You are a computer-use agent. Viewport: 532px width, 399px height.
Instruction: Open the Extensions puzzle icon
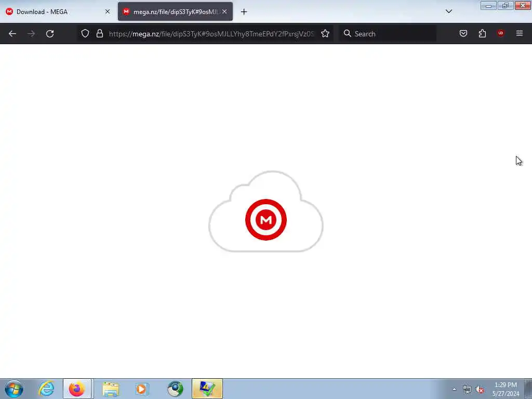[x=482, y=33]
